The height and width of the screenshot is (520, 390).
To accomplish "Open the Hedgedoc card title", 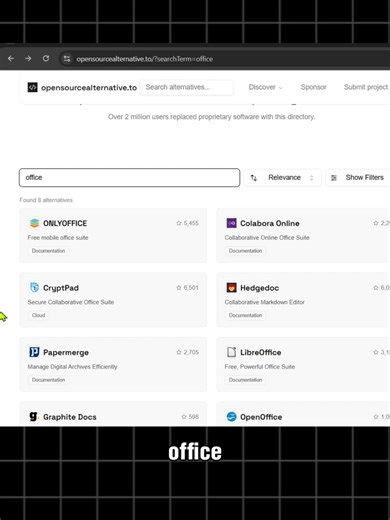I will [259, 288].
